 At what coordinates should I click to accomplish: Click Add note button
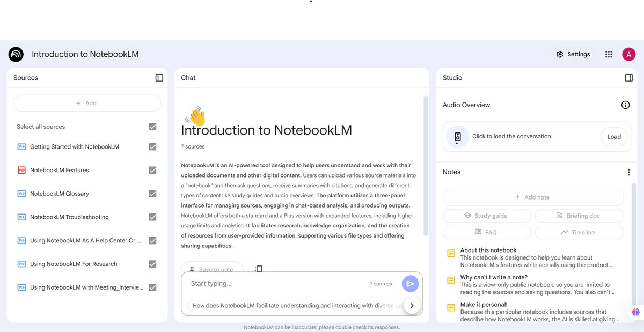533,197
